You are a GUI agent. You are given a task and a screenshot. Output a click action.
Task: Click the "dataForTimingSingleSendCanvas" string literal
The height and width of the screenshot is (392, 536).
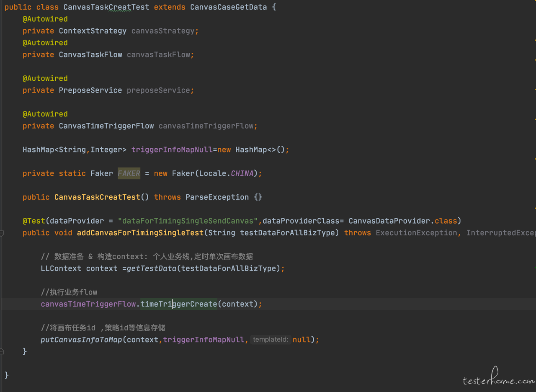(188, 221)
